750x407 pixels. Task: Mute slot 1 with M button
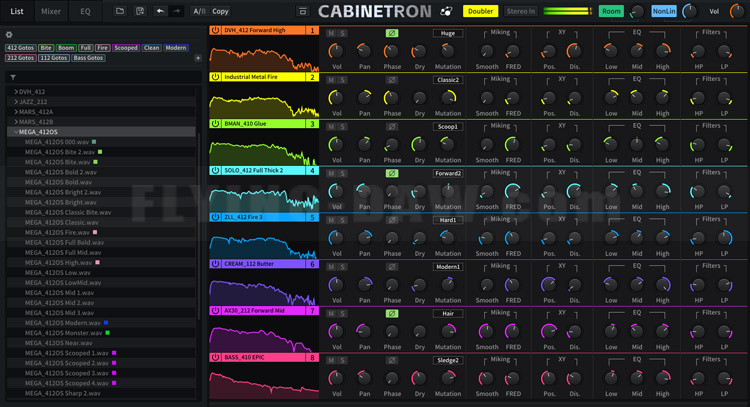click(331, 33)
